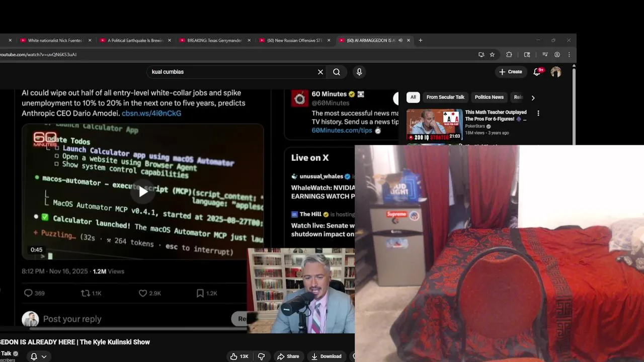Image resolution: width=644 pixels, height=362 pixels.
Task: Open the 60Minutes.com/tips link
Action: (x=342, y=130)
